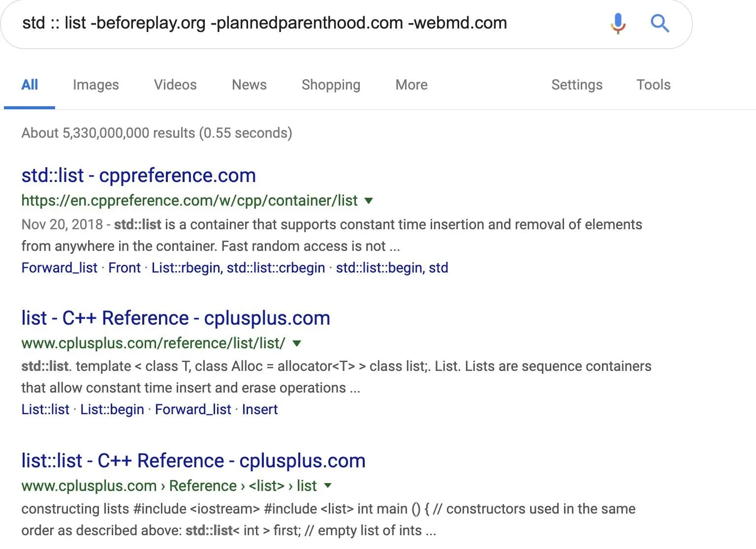Viewport: 756px width, 549px height.
Task: Switch to the Videos tab
Action: [x=175, y=85]
